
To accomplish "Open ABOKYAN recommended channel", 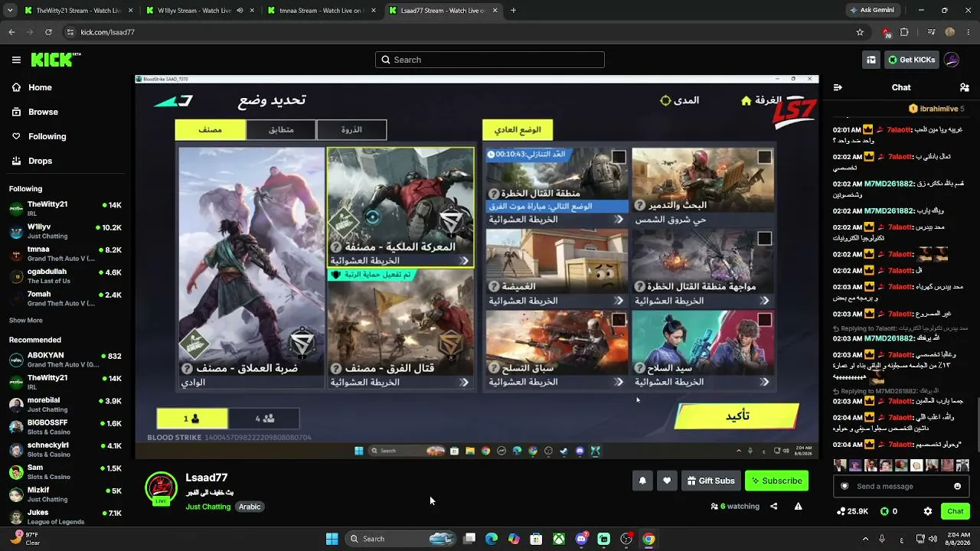I will [65, 360].
